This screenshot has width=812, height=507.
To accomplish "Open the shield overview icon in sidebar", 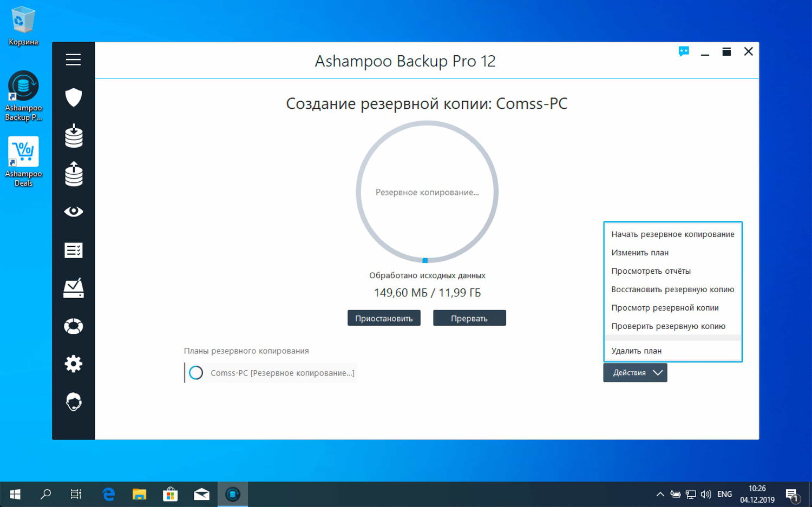I will click(x=74, y=97).
